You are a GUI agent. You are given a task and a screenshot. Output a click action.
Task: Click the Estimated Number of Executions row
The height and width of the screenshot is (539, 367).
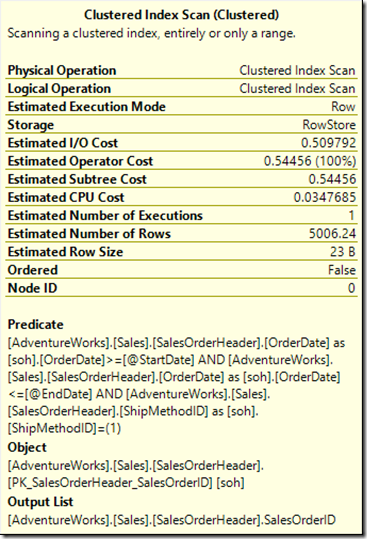coord(181,216)
